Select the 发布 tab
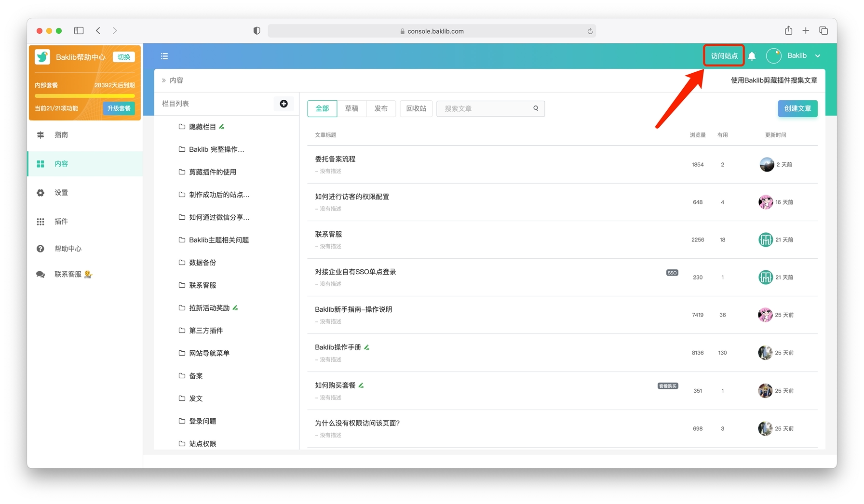Screen dimensions: 864x504 pos(381,108)
